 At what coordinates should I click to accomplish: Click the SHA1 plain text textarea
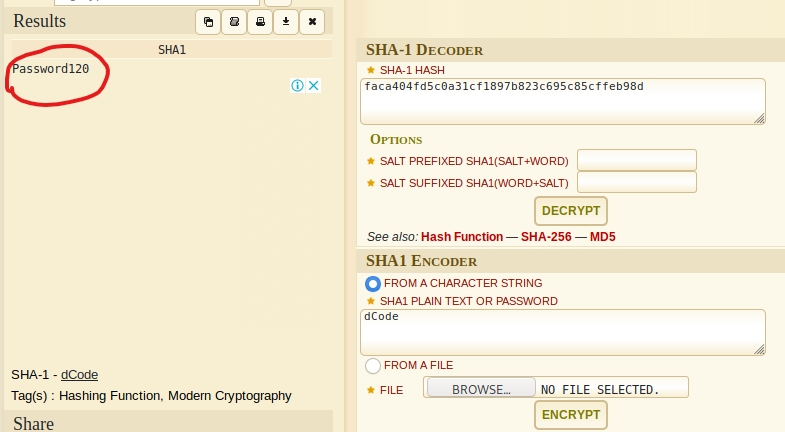click(x=562, y=331)
